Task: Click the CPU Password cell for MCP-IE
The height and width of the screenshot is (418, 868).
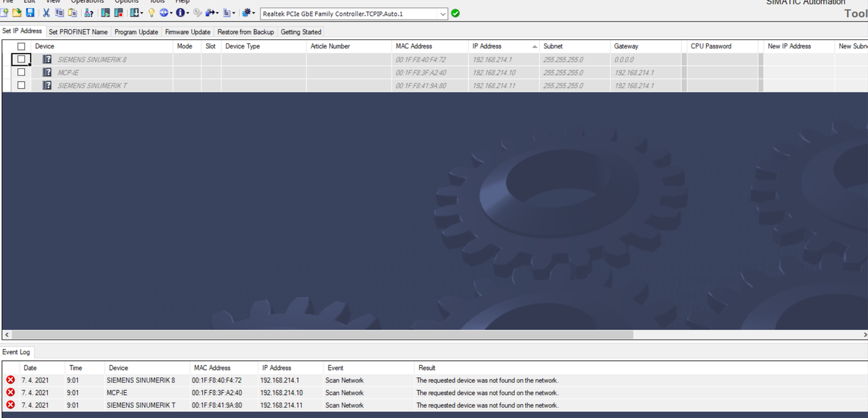Action: point(723,72)
